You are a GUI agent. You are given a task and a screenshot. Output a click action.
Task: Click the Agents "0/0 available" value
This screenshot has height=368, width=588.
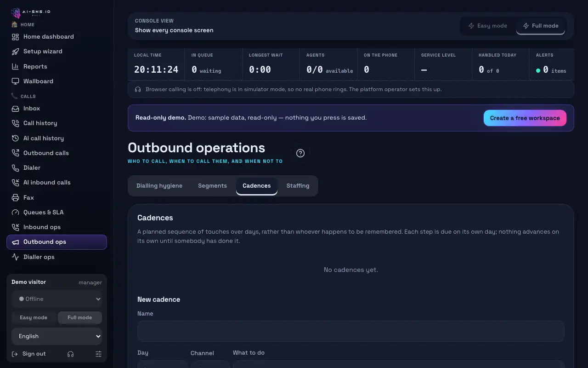pyautogui.click(x=330, y=70)
